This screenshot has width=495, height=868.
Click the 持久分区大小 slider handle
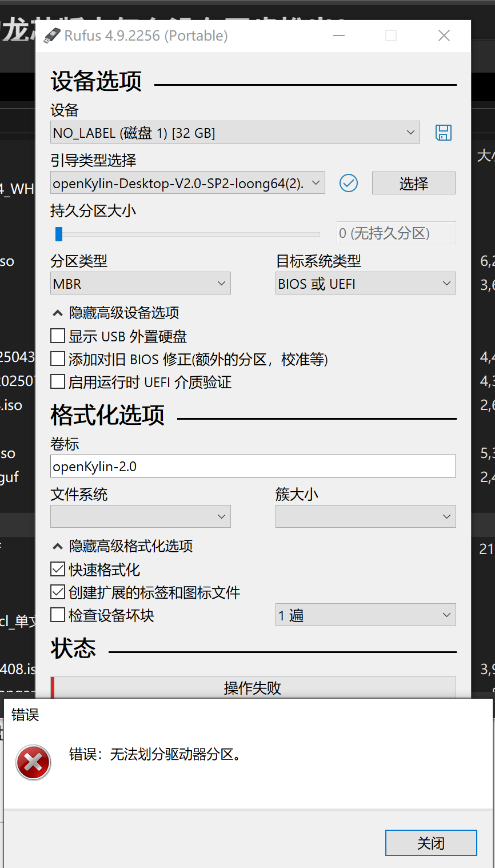(x=59, y=233)
